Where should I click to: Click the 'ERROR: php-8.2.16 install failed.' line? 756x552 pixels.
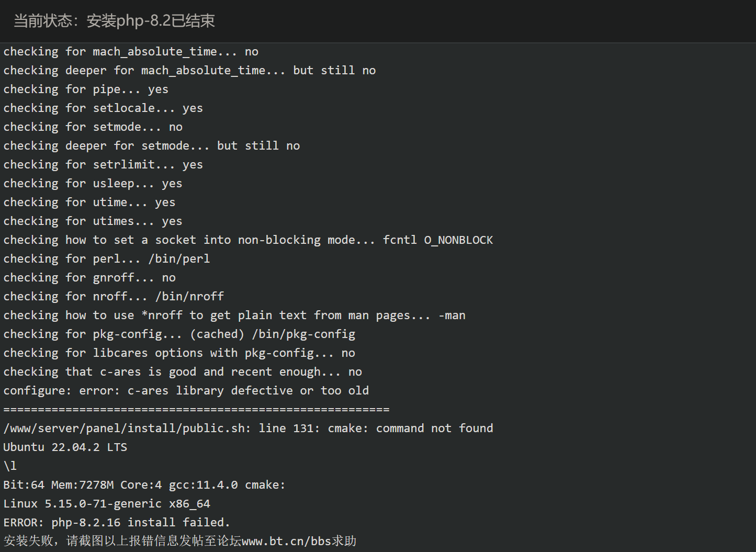click(x=117, y=523)
